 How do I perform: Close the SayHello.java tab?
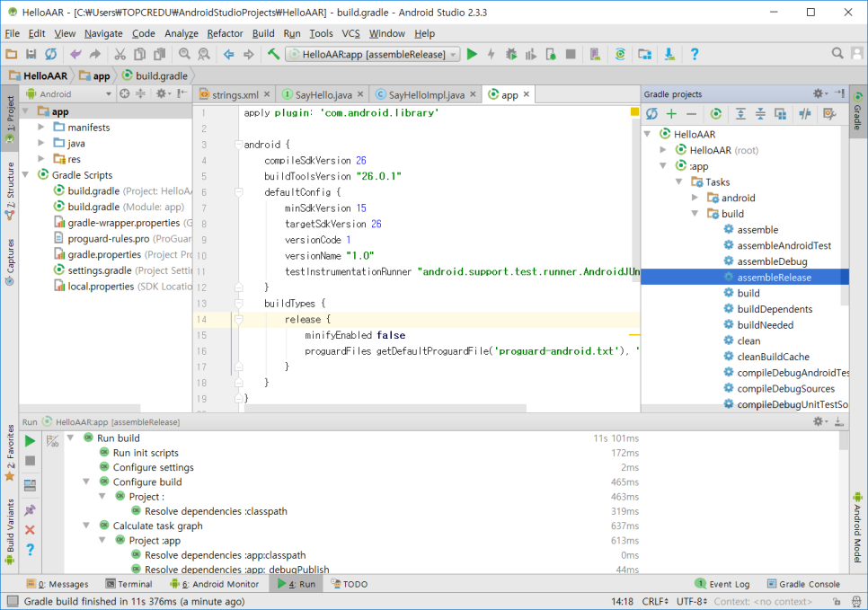tap(360, 94)
